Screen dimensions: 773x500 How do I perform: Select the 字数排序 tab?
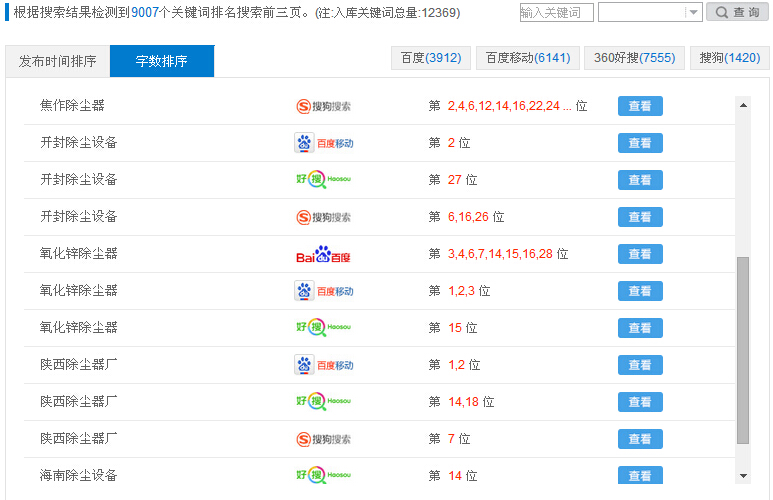coord(162,61)
